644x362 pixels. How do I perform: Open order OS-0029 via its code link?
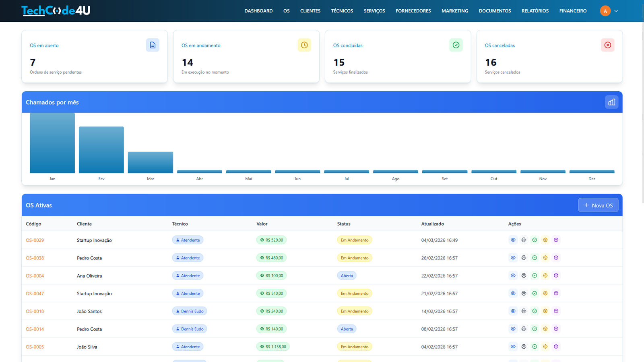pos(35,240)
